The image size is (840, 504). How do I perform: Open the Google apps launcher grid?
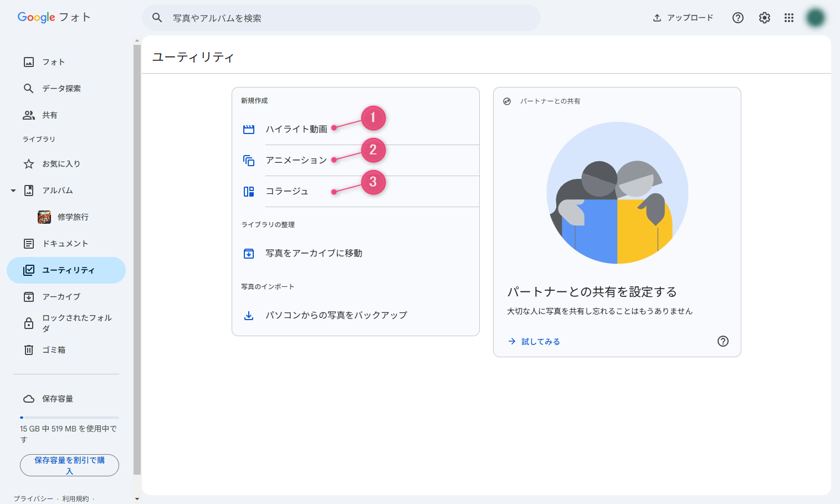tap(789, 17)
